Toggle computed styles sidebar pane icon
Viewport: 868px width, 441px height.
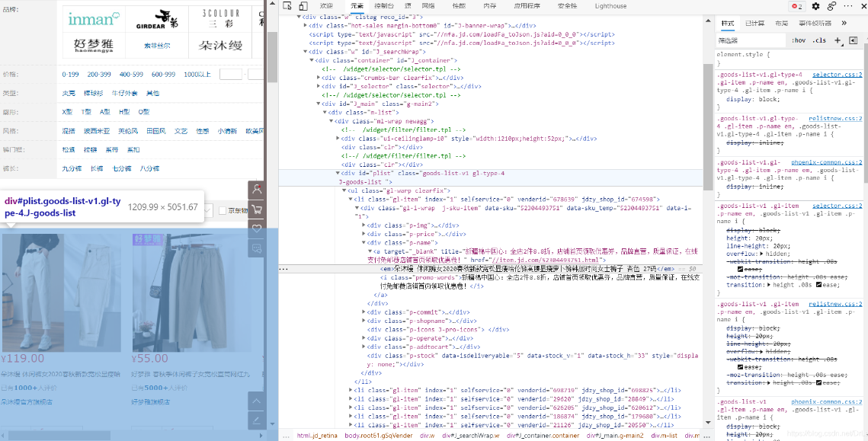853,40
